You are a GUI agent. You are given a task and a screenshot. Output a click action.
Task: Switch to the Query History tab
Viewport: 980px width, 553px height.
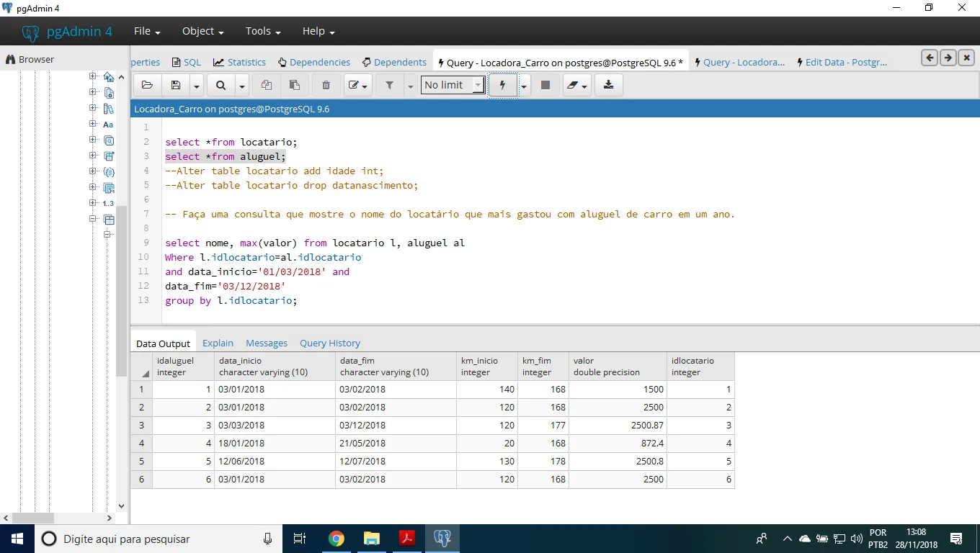tap(329, 343)
